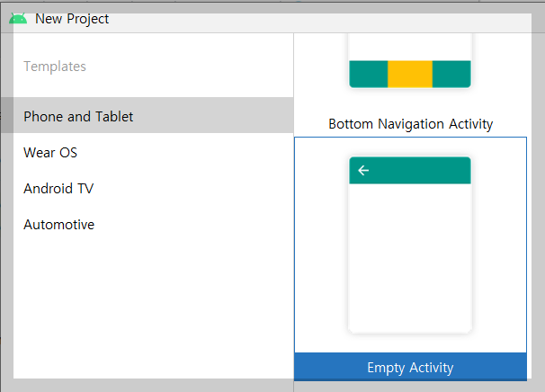Click the dark selection strip beside Phone and Tablet
Screen dimensions: 545x392
click(x=7, y=115)
